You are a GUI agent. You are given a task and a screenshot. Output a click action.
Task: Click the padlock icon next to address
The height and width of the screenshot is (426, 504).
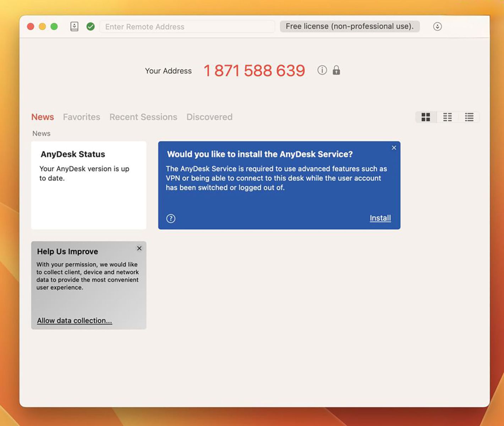click(336, 70)
